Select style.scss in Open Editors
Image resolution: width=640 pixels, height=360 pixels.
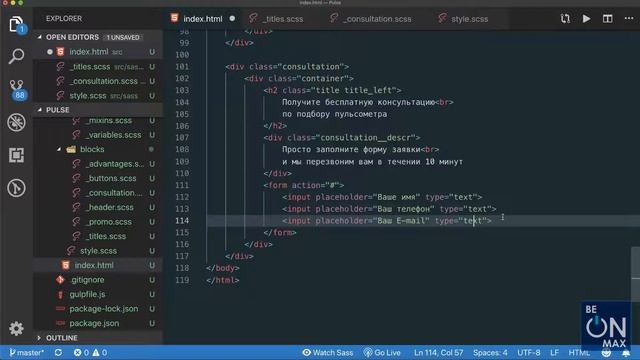pyautogui.click(x=98, y=96)
